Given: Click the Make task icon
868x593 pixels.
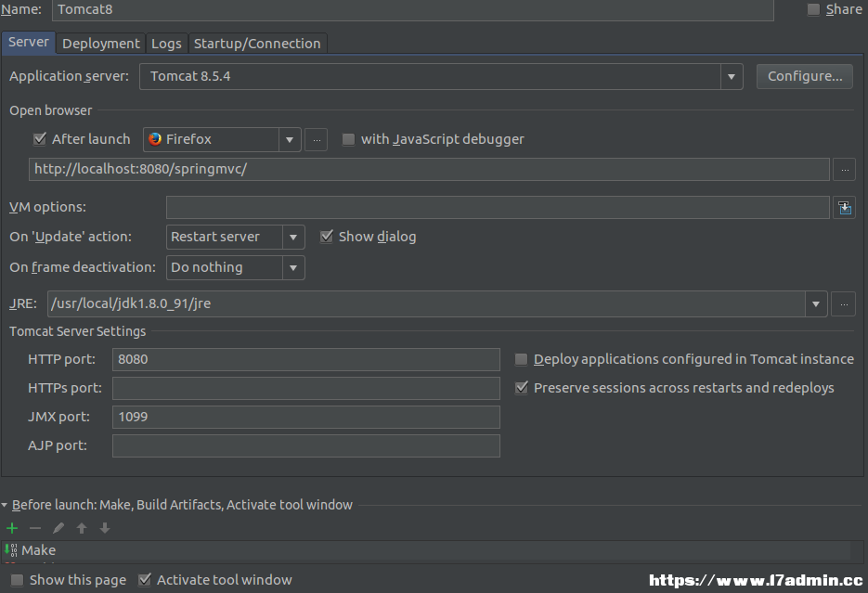Looking at the screenshot, I should click(x=10, y=550).
